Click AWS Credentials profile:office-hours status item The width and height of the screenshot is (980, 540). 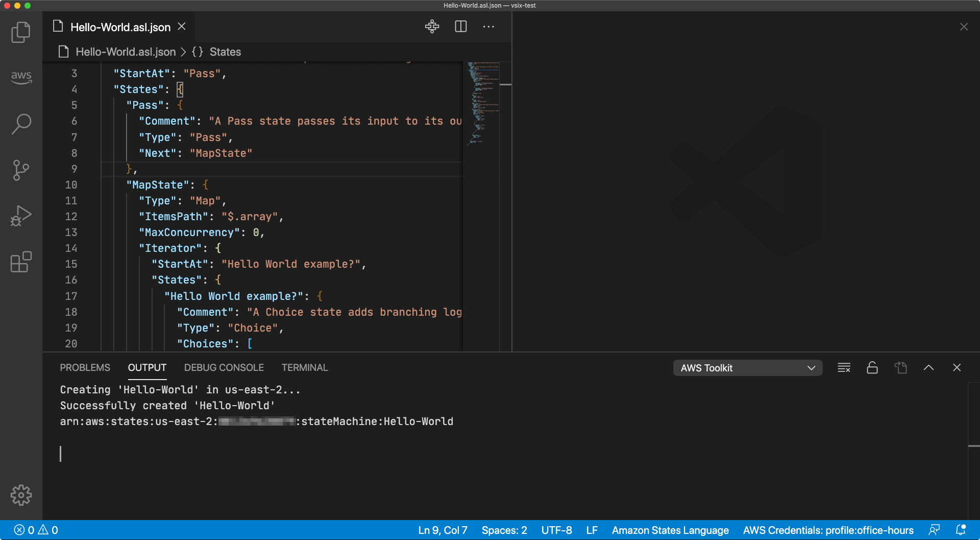(828, 530)
